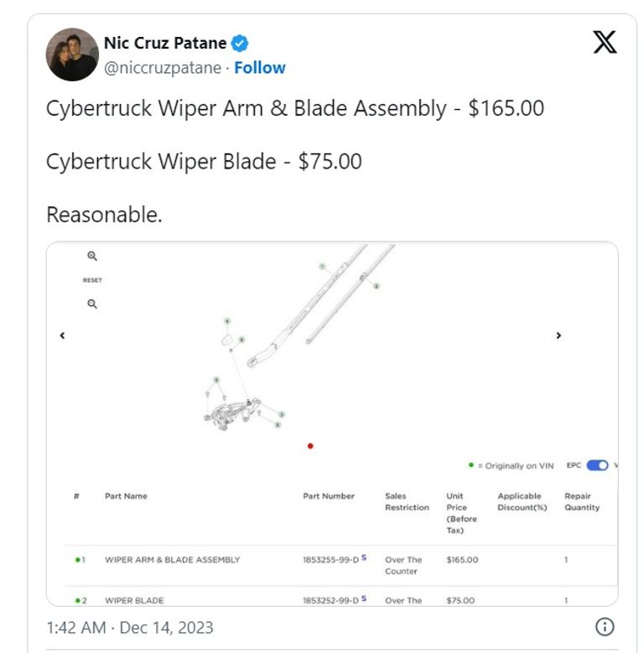The width and height of the screenshot is (644, 653).
Task: Go to the previous diagram with left arrow
Action: coord(62,335)
